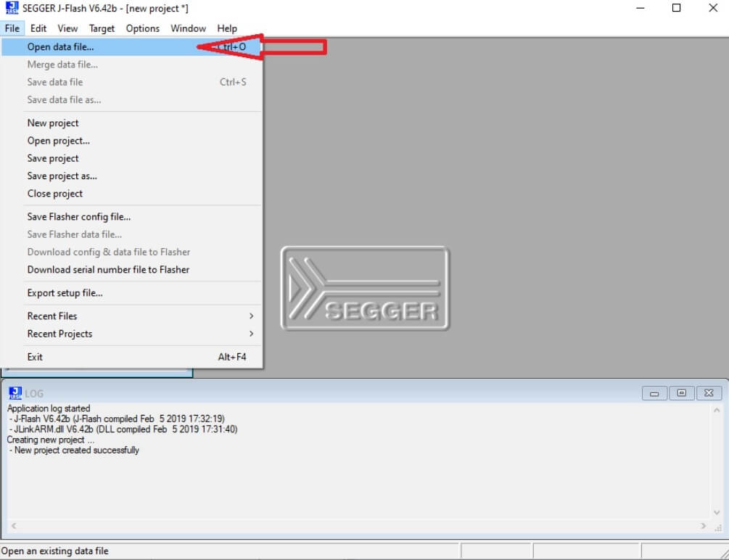The width and height of the screenshot is (729, 560).
Task: Open the Help menu
Action: coord(227,28)
